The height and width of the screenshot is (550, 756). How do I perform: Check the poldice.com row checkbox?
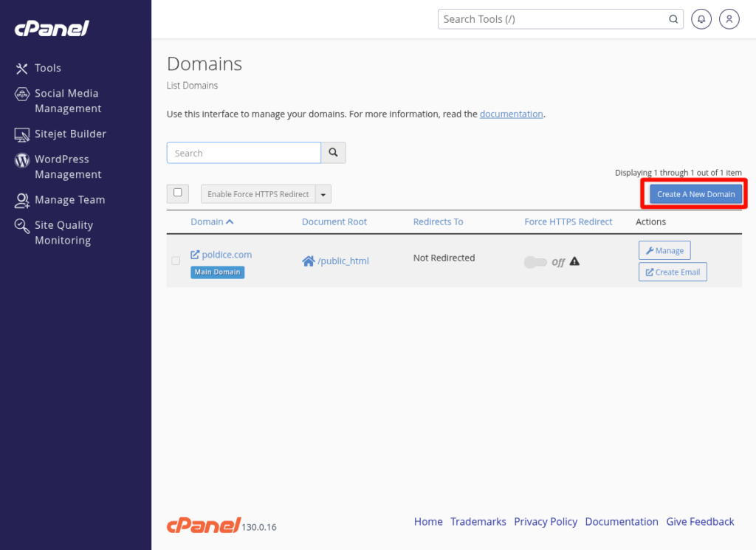(x=176, y=261)
